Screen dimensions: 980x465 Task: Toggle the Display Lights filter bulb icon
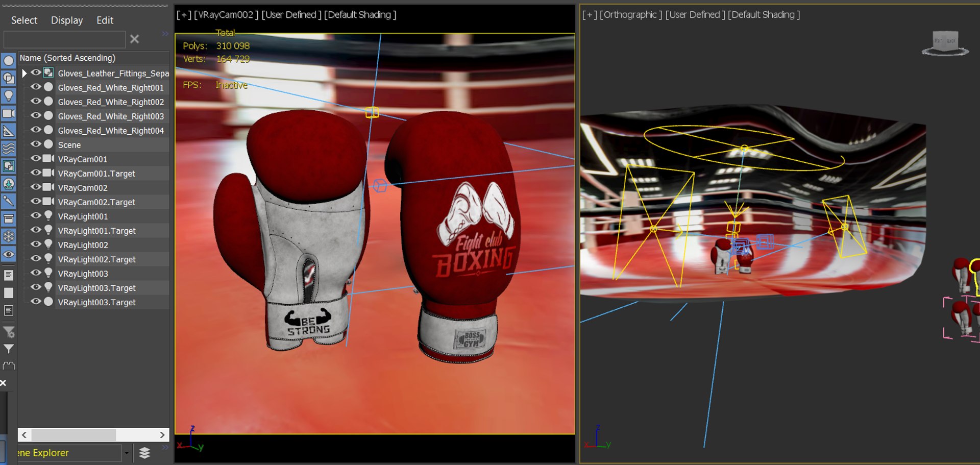coord(9,96)
